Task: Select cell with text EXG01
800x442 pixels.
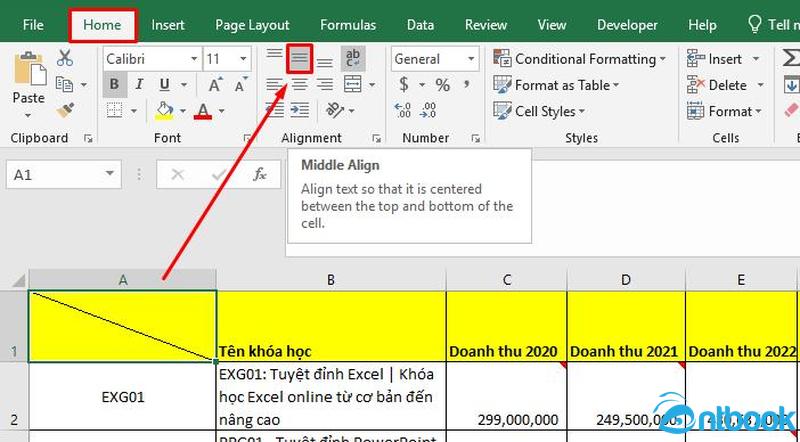Action: pos(123,397)
